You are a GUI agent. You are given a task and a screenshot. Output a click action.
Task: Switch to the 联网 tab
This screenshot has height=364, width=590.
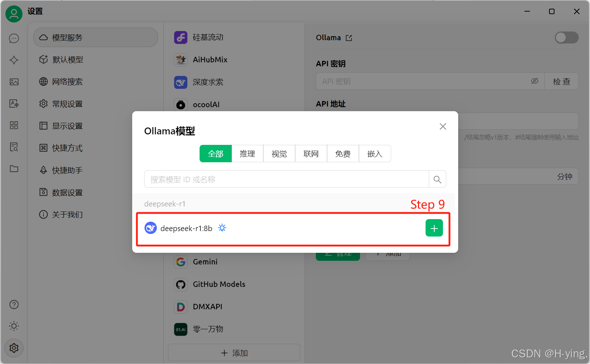[311, 154]
